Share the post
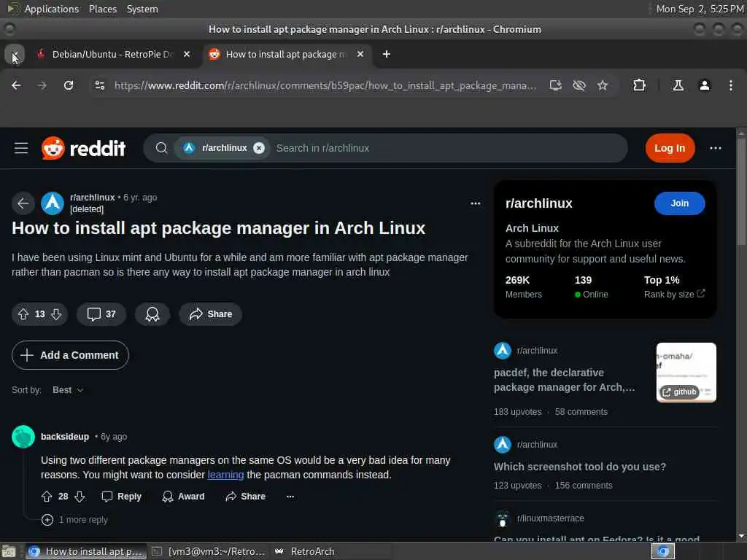Viewport: 747px width, 560px height. pos(211,314)
